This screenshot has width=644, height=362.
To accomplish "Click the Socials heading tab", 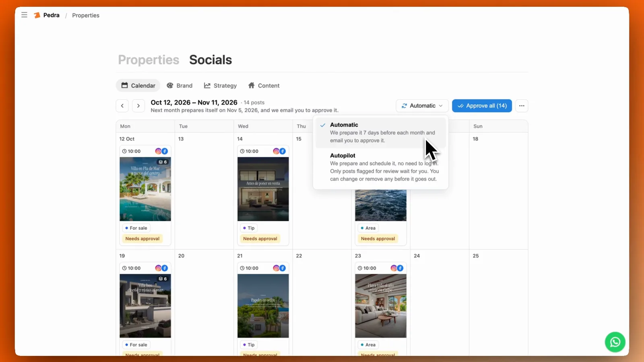I will coord(211,60).
